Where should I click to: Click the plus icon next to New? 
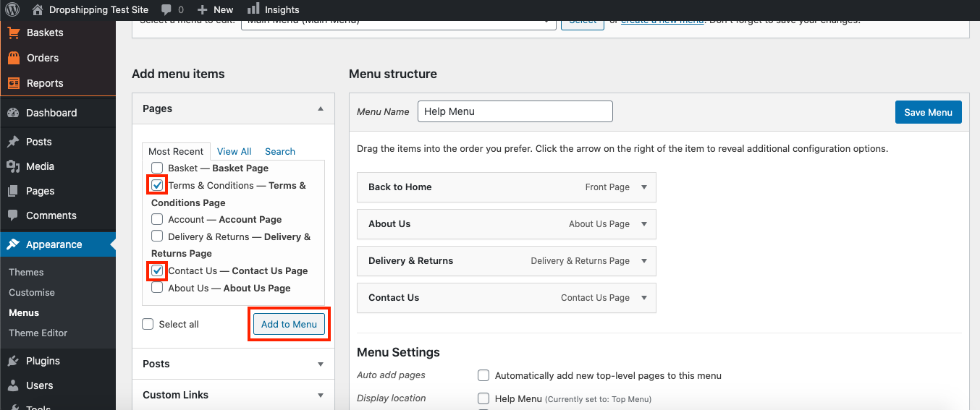(x=203, y=10)
